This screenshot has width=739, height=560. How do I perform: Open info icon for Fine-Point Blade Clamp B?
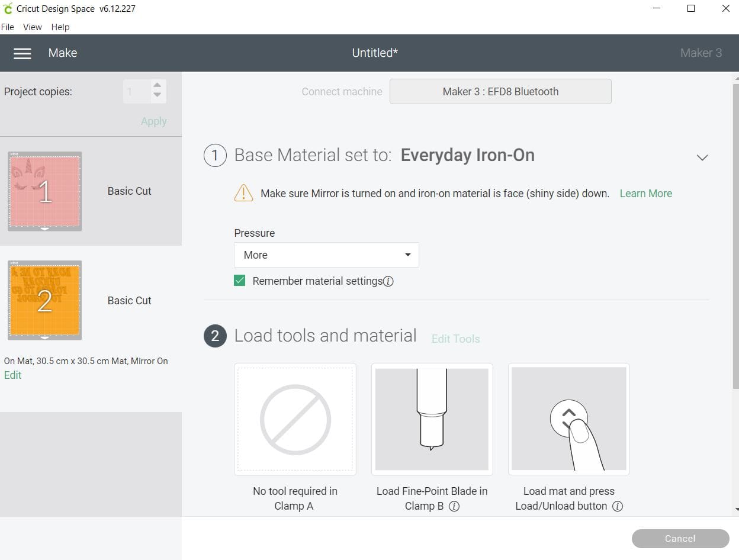click(454, 507)
